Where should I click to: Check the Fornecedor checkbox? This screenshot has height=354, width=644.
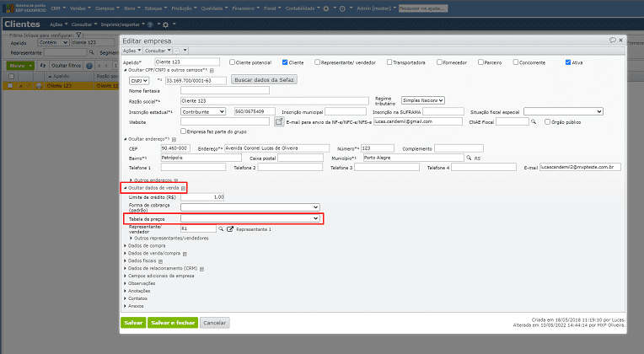[x=439, y=62]
